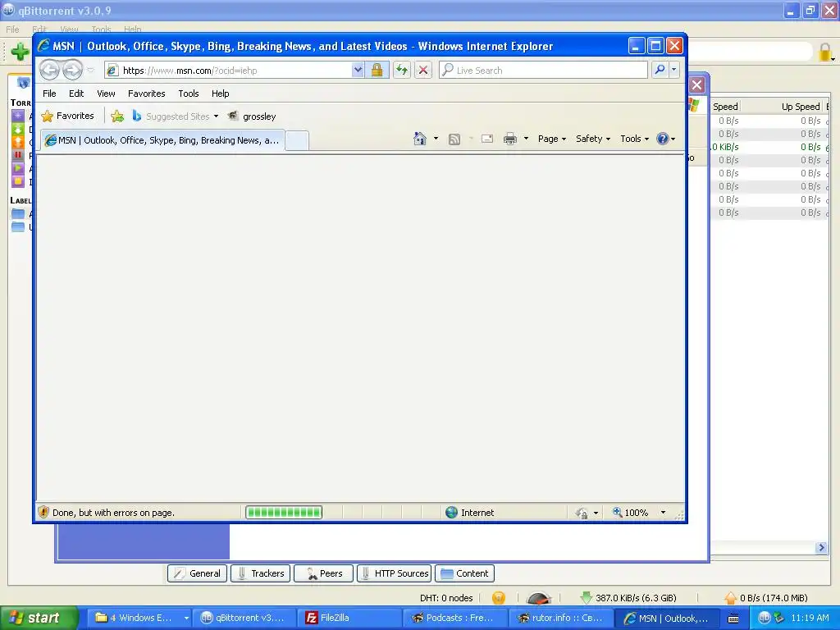840x630 pixels.
Task: Open the Help menu in Internet Explorer
Action: (x=220, y=94)
